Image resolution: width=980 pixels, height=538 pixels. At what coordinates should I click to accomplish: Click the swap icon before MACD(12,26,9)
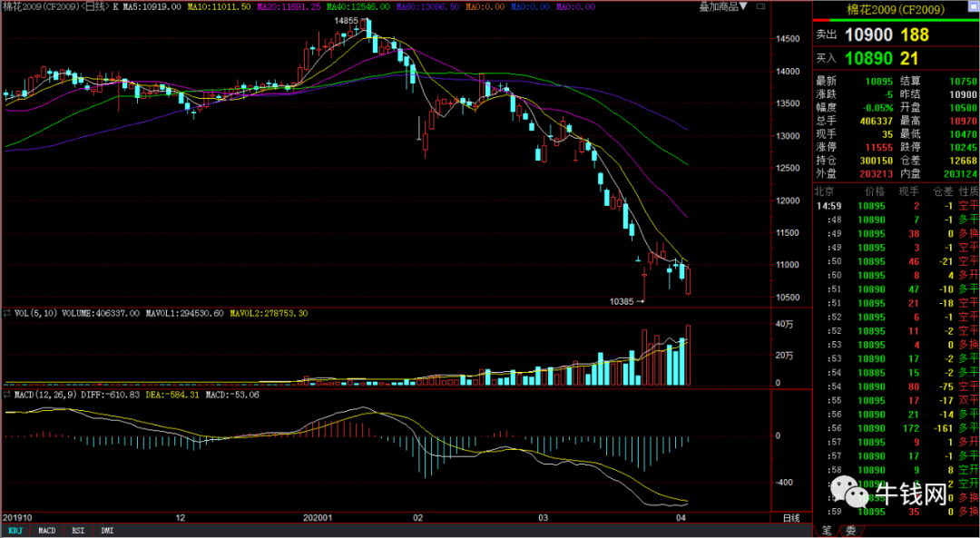7,395
